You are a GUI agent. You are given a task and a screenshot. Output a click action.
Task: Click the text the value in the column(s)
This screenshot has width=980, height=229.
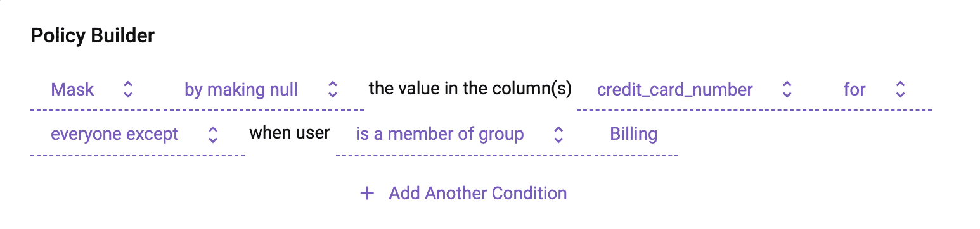(470, 89)
